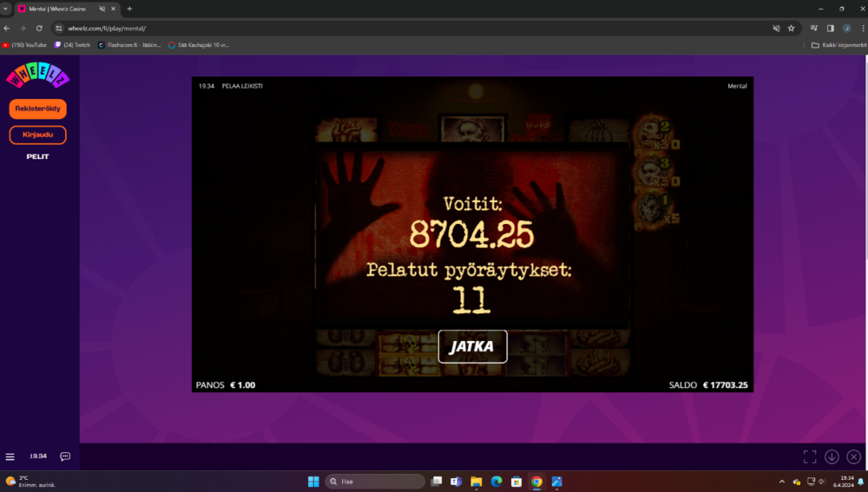868x492 pixels.
Task: Open Task View from taskbar
Action: click(x=437, y=482)
